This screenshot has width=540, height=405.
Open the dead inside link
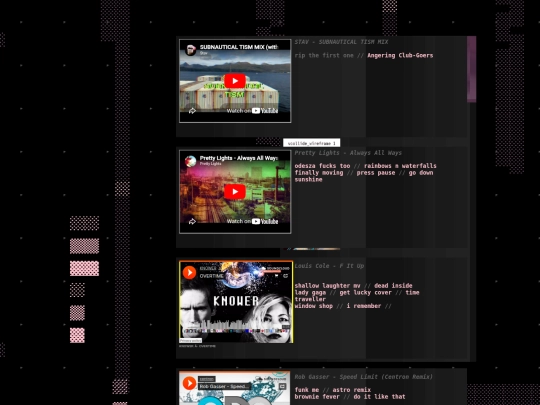[393, 285]
